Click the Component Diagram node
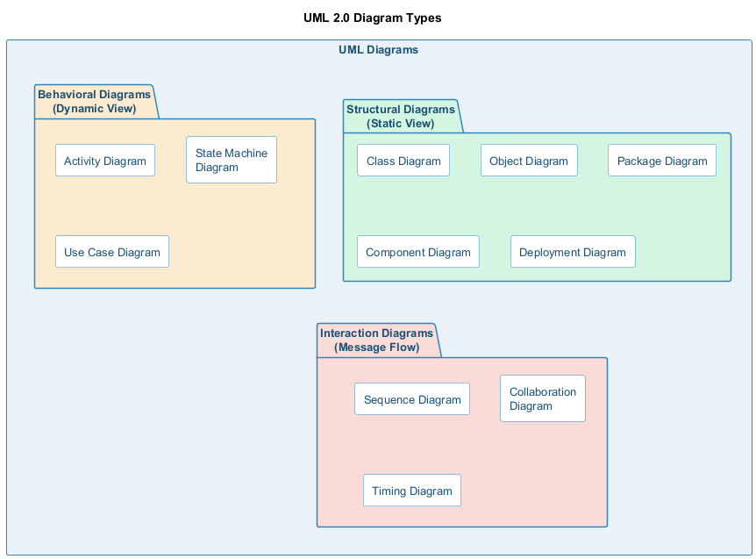756x559 pixels. (x=418, y=252)
